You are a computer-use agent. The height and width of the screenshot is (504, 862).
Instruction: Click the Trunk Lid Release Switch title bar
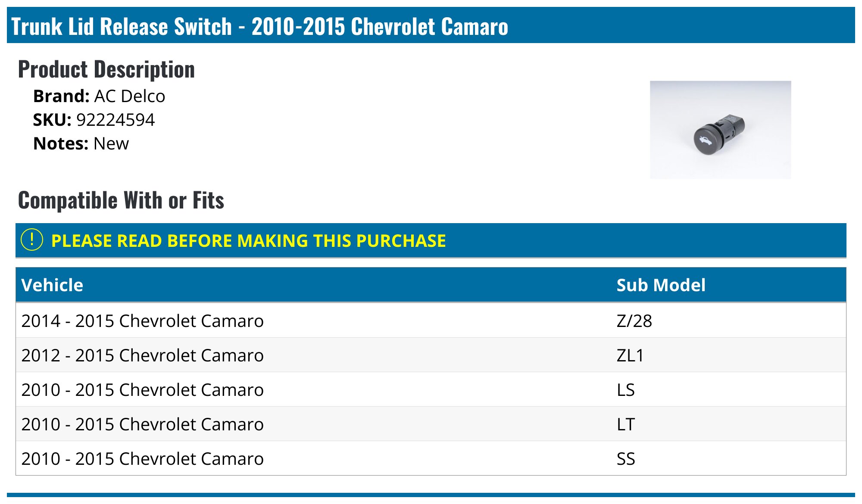point(431,25)
